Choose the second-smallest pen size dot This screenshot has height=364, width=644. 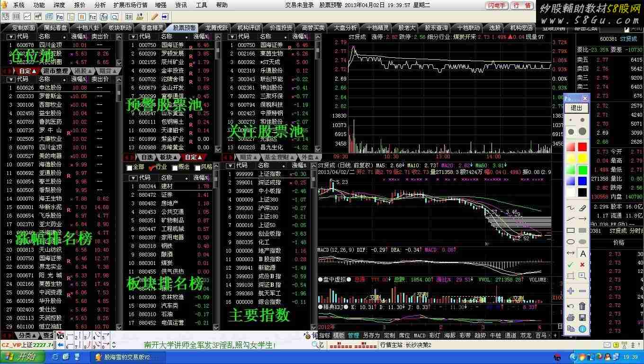582,120
